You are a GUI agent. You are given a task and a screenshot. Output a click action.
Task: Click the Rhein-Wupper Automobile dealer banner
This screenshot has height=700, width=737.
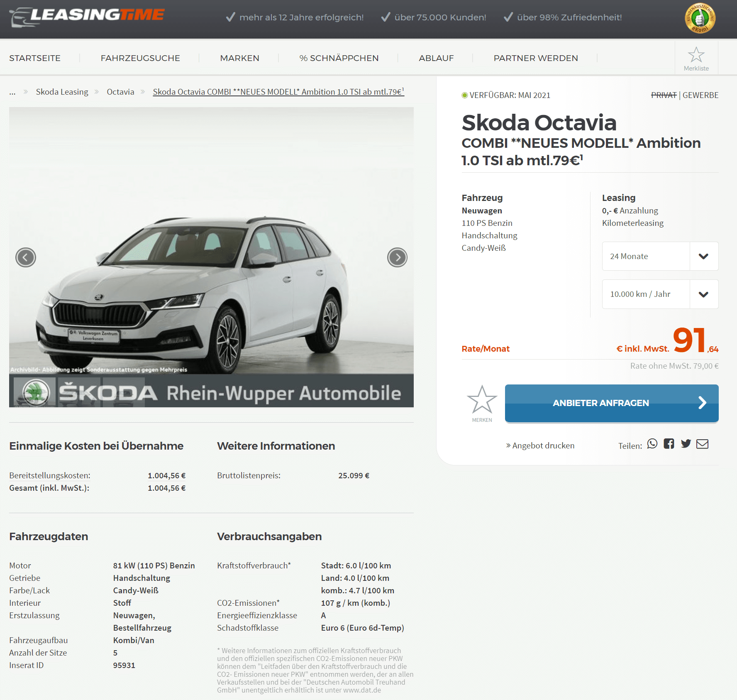point(211,391)
